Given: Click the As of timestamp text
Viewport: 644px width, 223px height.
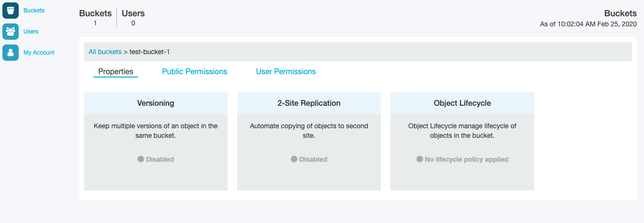Looking at the screenshot, I should pyautogui.click(x=588, y=23).
